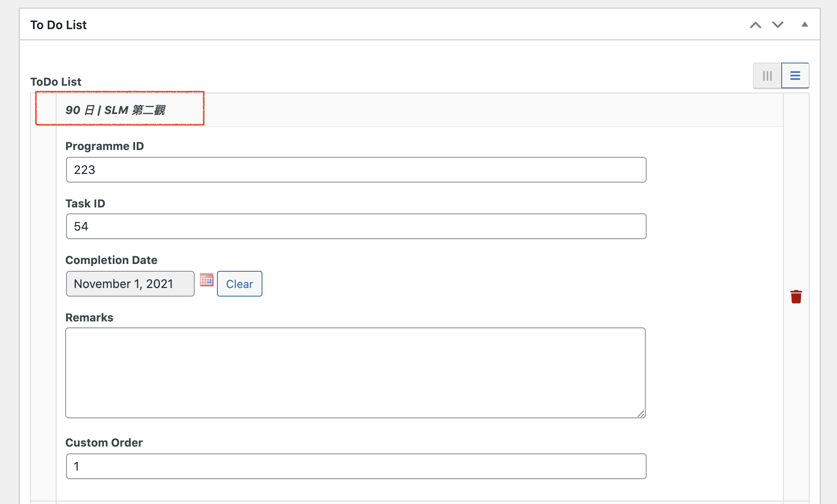Clear the Completion Date value
Screen dimensions: 837x504
pos(240,284)
